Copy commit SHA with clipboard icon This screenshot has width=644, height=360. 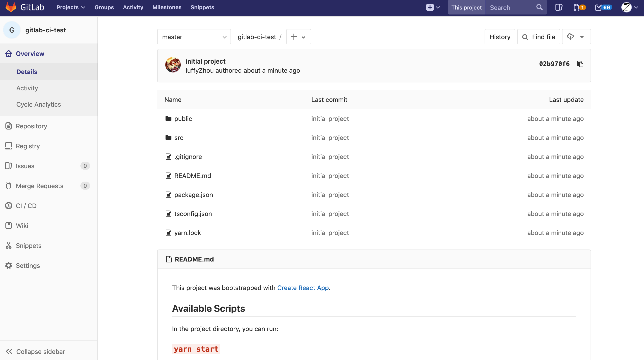click(x=580, y=64)
